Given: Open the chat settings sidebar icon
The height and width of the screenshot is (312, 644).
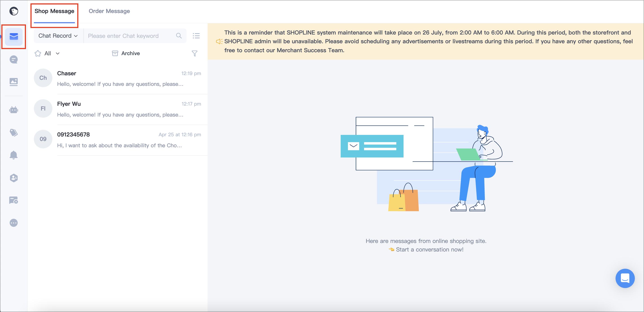Looking at the screenshot, I should click(x=14, y=200).
